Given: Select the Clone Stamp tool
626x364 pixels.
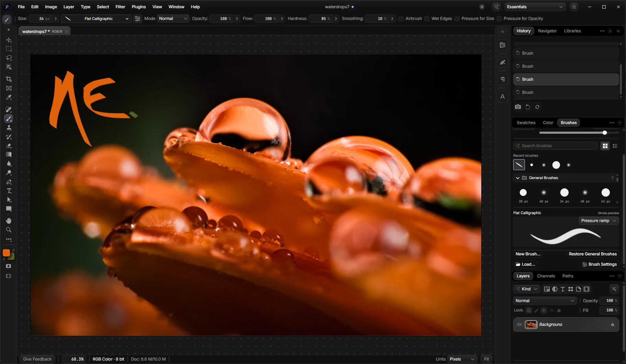Looking at the screenshot, I should 9,128.
